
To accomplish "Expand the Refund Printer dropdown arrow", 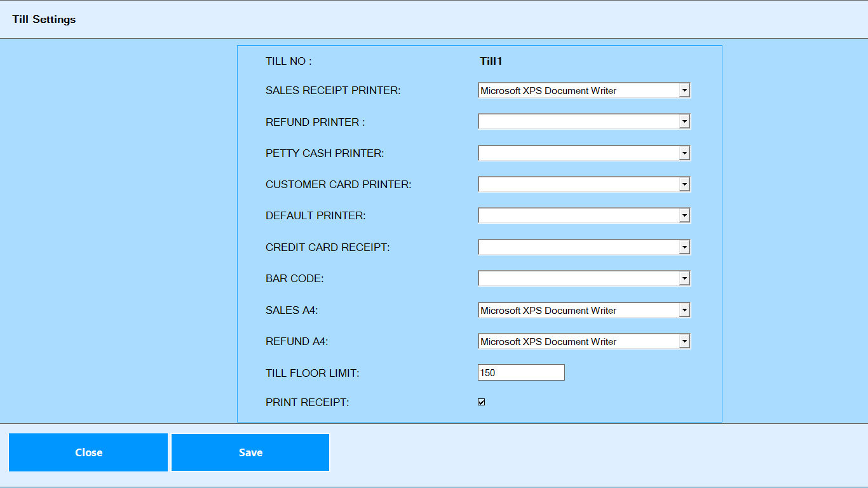I will point(684,122).
